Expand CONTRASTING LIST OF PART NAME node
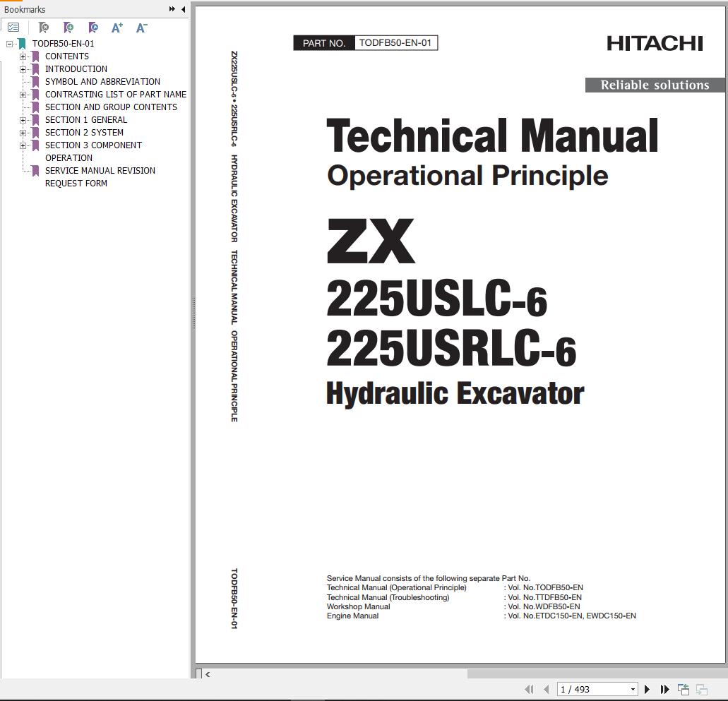The height and width of the screenshot is (701, 728). click(x=23, y=95)
